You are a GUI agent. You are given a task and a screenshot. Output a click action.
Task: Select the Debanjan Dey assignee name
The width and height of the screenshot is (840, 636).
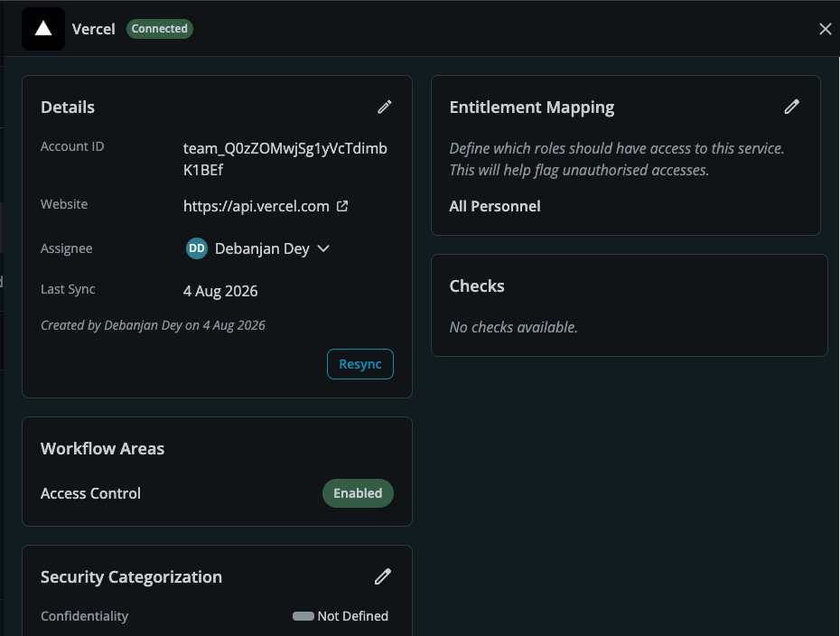coord(262,248)
